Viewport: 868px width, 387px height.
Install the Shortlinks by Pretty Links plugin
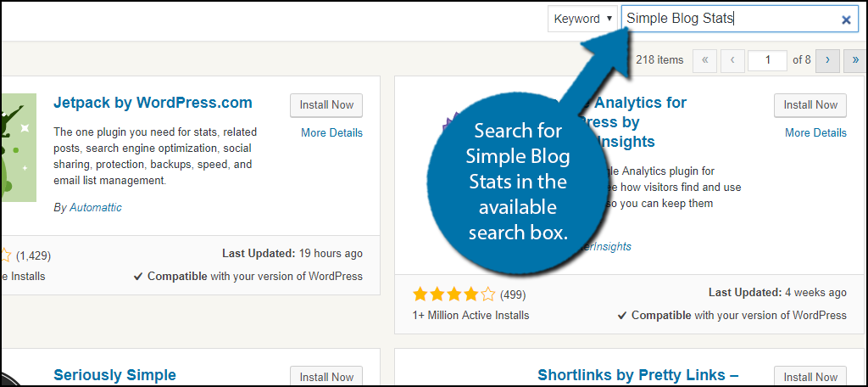[810, 376]
